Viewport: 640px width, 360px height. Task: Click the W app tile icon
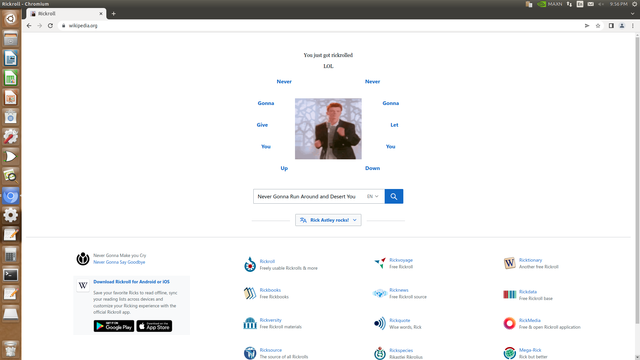point(83,285)
